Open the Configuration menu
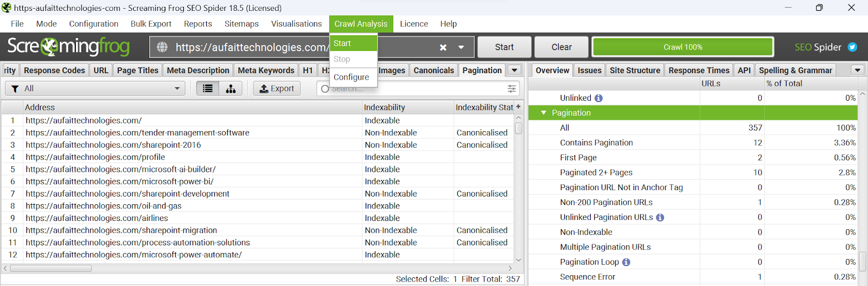This screenshot has height=286, width=868. 94,24
